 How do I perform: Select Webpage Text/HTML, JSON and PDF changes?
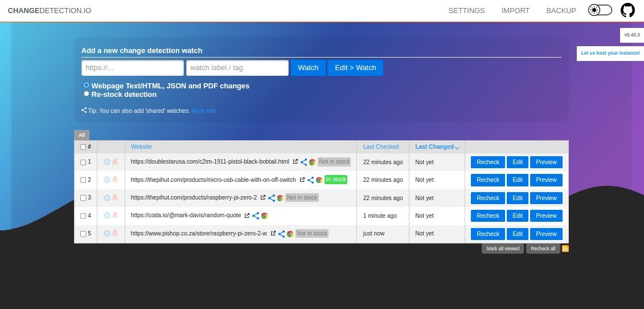point(86,85)
